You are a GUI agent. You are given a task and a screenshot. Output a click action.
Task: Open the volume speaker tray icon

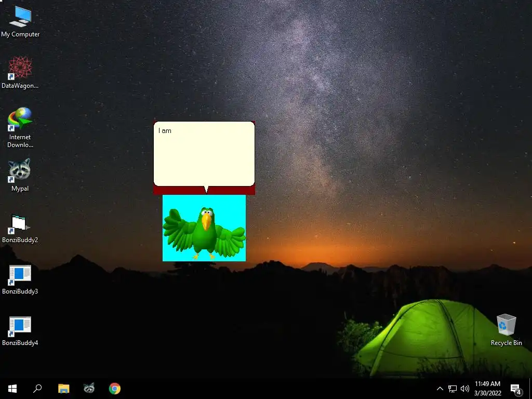click(465, 389)
